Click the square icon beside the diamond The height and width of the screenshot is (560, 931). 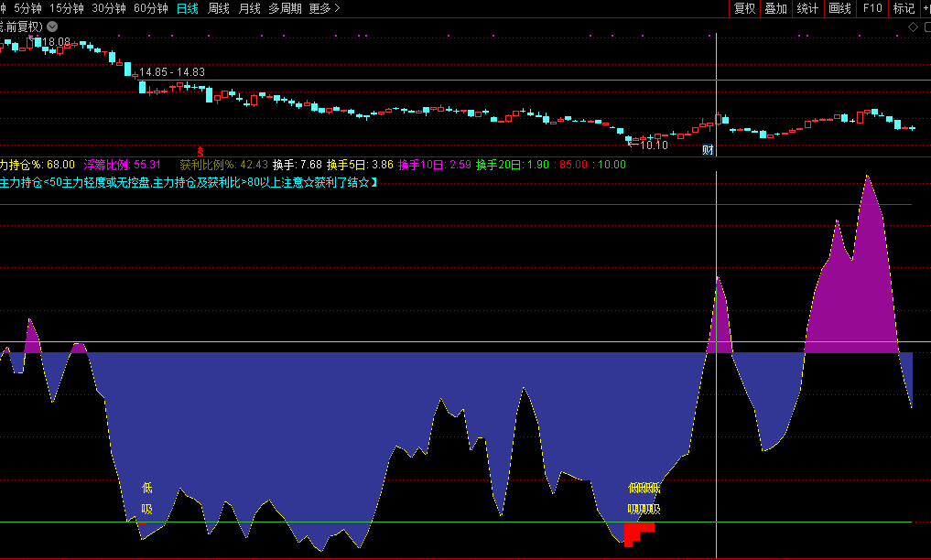925,27
